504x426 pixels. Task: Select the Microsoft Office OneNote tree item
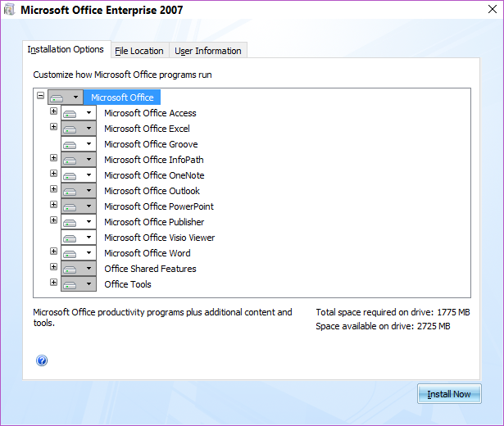(154, 175)
